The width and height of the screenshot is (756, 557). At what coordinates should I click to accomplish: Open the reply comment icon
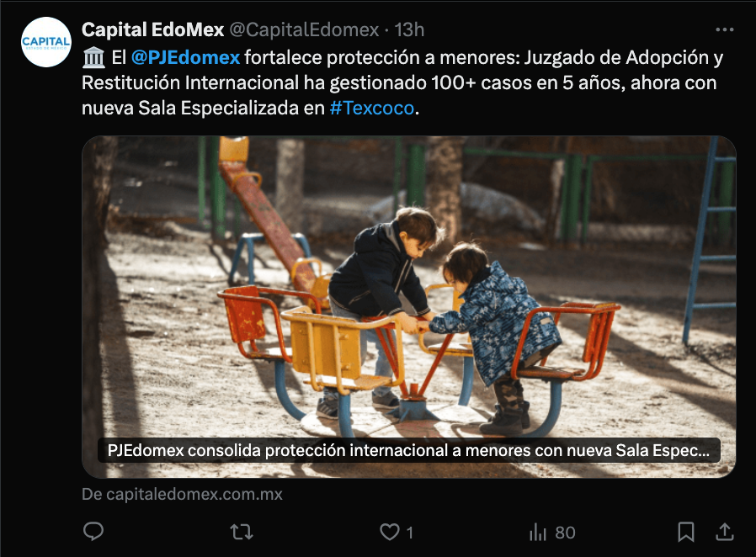click(x=93, y=532)
